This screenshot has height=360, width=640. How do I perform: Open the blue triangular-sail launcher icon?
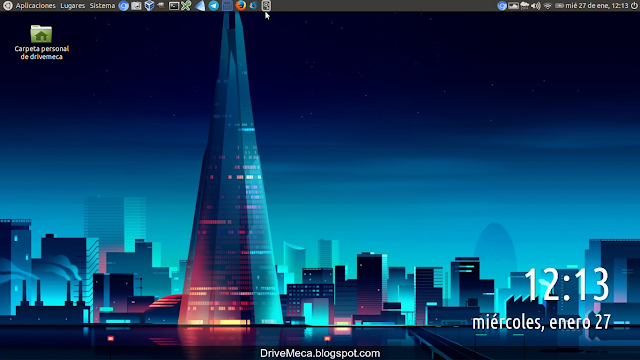200,6
